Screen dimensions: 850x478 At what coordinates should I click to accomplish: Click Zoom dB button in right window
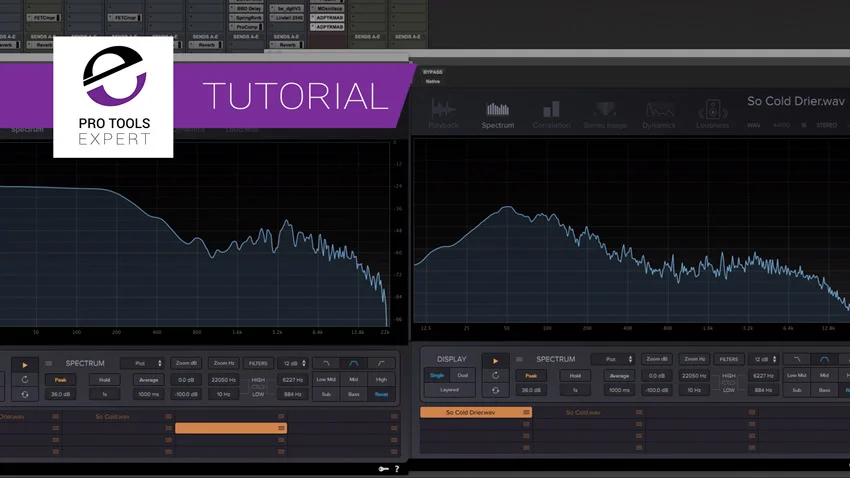(x=656, y=359)
